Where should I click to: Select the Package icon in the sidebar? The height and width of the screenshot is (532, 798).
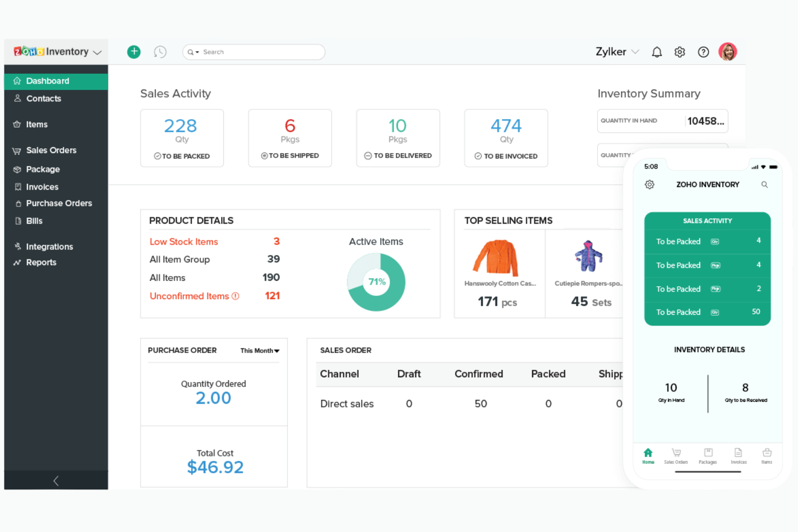click(18, 169)
